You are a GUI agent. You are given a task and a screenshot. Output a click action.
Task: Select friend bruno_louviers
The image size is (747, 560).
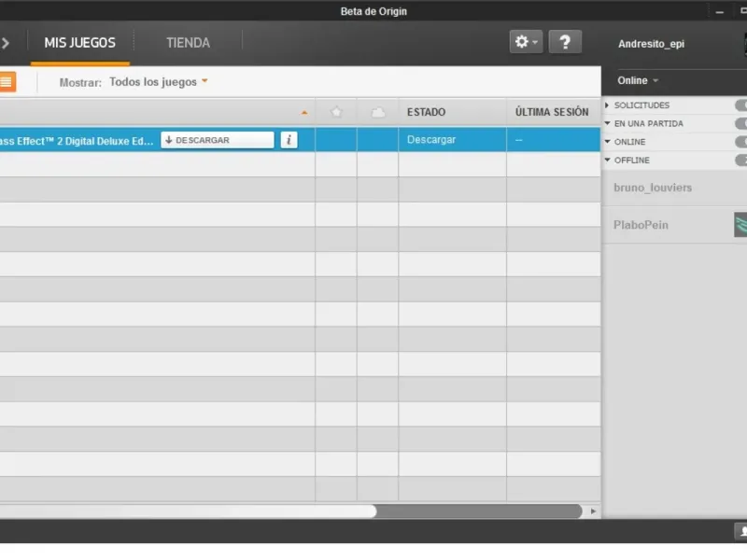point(653,188)
